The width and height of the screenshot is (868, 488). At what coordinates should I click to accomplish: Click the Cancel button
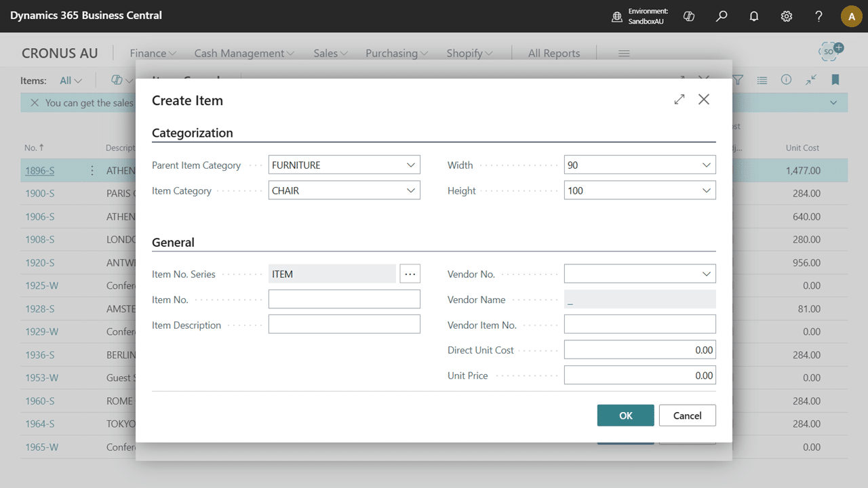pos(687,415)
